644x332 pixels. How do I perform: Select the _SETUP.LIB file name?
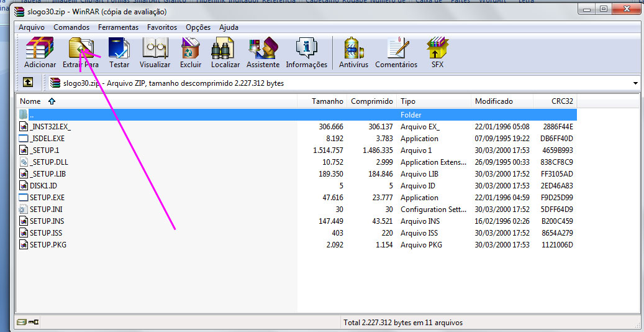tap(48, 174)
